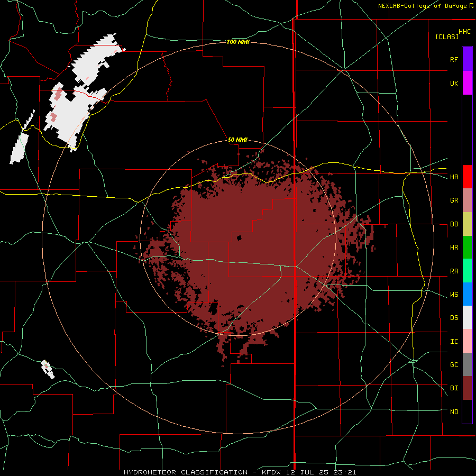This screenshot has width=476, height=476.
Task: Choose the WS blue legend swatch
Action: point(467,294)
